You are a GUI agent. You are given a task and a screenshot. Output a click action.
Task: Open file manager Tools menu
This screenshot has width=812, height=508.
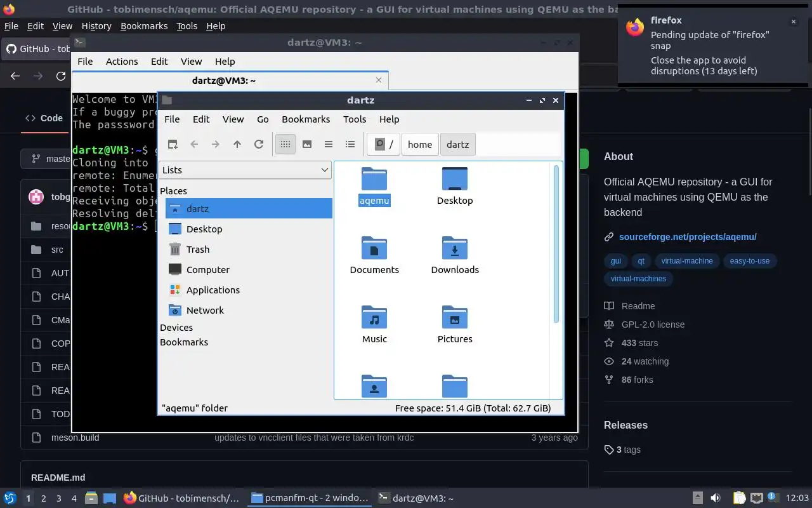[355, 119]
